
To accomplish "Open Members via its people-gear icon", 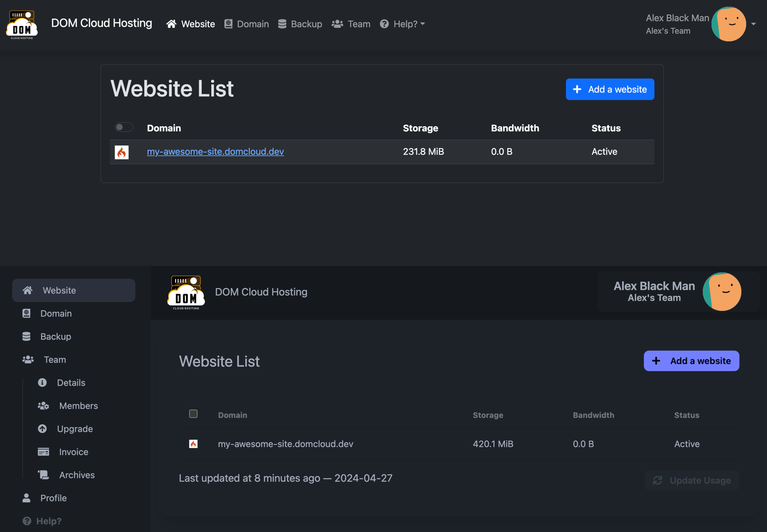I will [x=43, y=406].
